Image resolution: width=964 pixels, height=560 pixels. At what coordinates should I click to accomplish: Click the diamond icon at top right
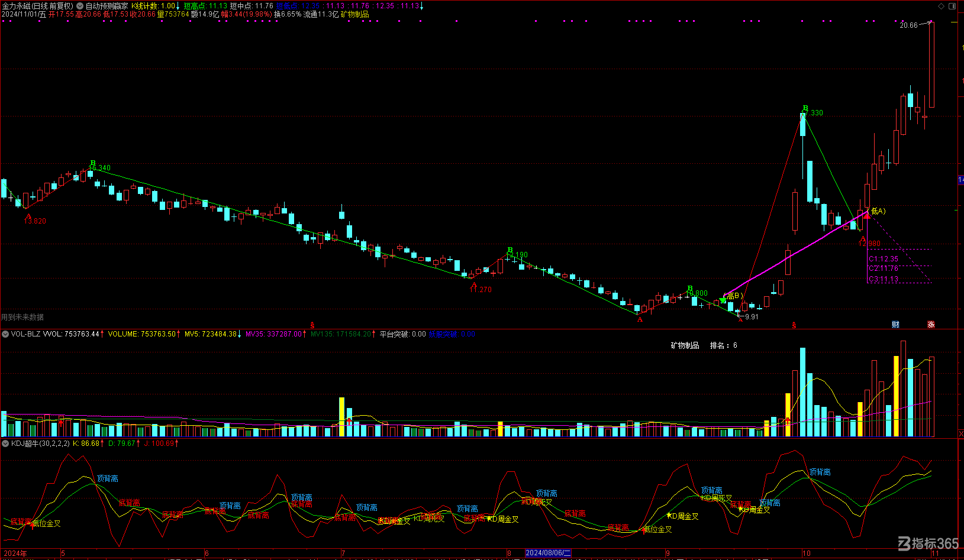[x=942, y=6]
